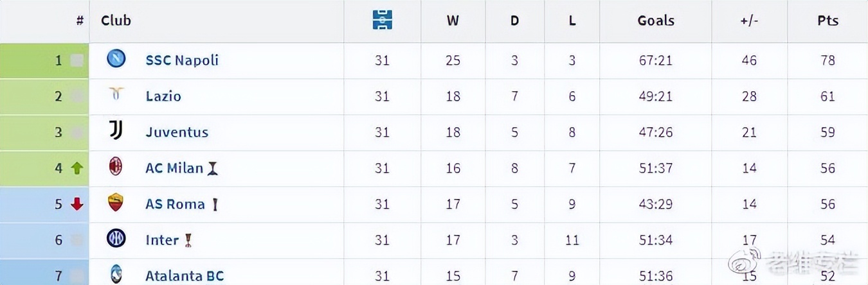Click the W wins column header

[453, 21]
